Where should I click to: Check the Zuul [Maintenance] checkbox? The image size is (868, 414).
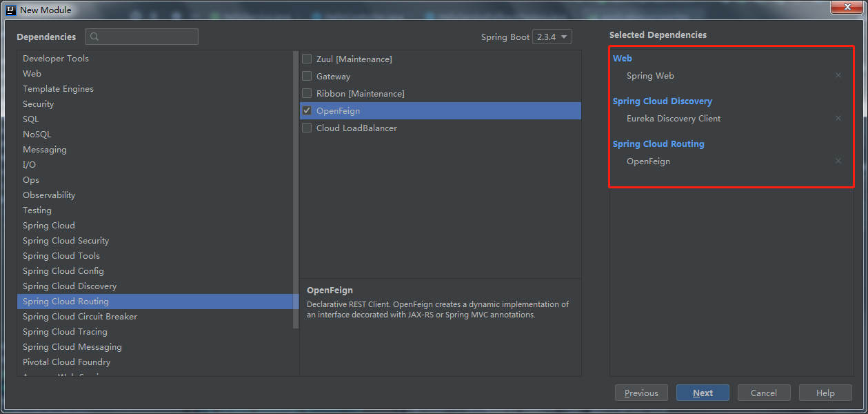(307, 59)
